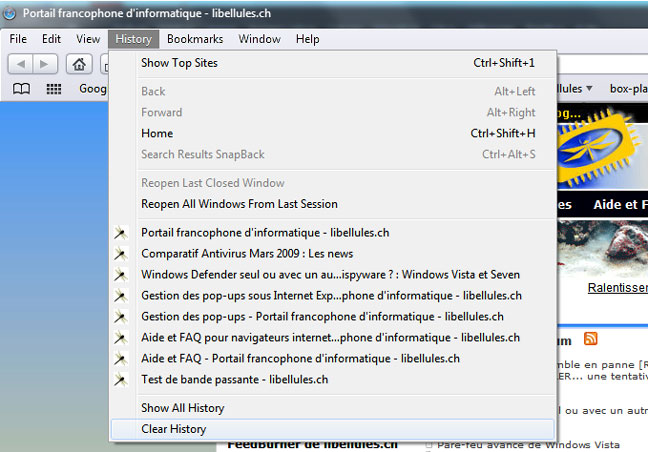Show Top Sites grid icon
648x452 pixels.
(54, 89)
